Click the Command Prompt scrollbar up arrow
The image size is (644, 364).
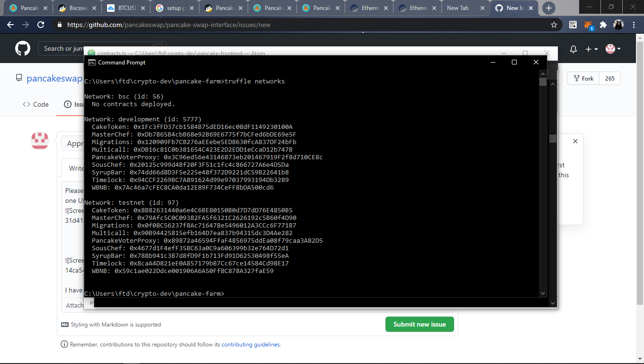tap(543, 74)
